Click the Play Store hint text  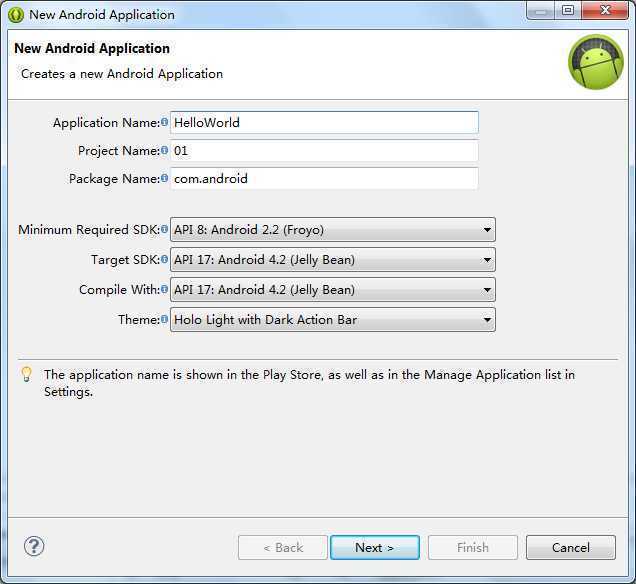[309, 383]
